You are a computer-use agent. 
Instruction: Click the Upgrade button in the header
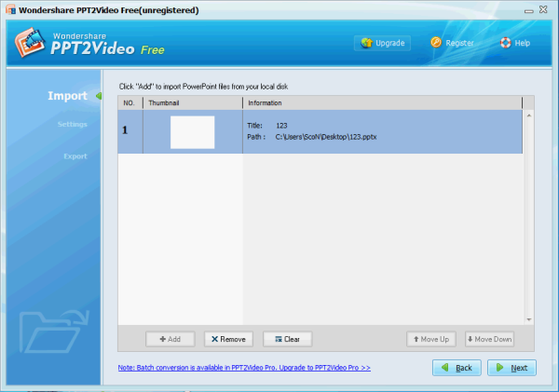(382, 43)
